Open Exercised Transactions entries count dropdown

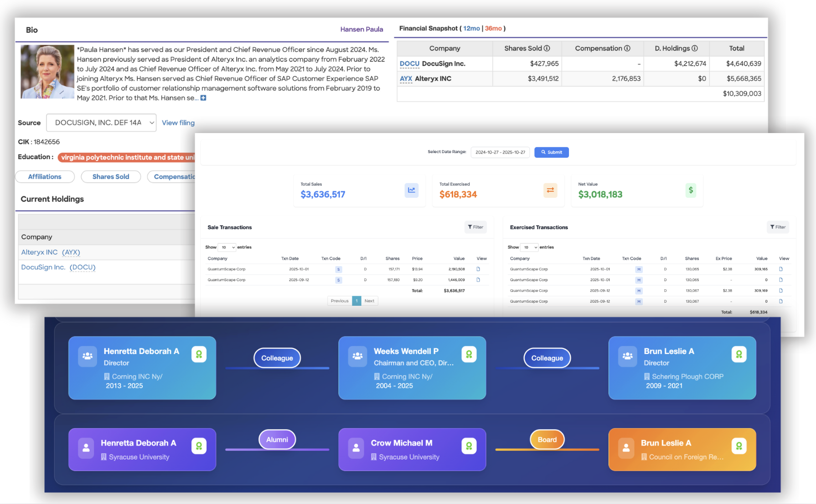click(x=529, y=247)
